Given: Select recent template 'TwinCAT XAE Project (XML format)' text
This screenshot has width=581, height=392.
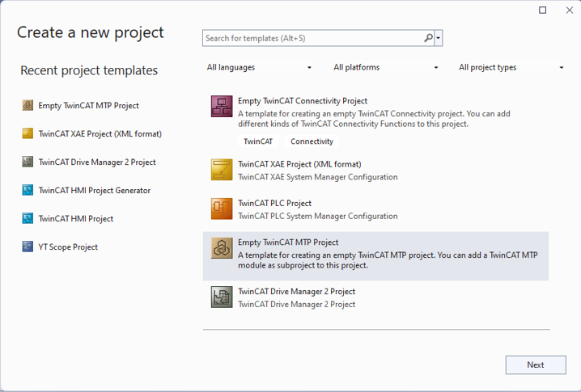Looking at the screenshot, I should coord(100,133).
